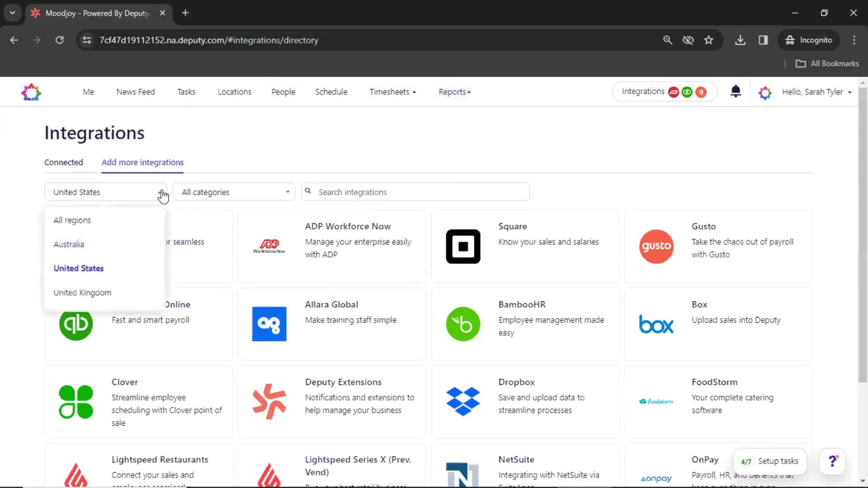Click the Setup tasks button
Image resolution: width=868 pixels, height=488 pixels.
pos(771,461)
